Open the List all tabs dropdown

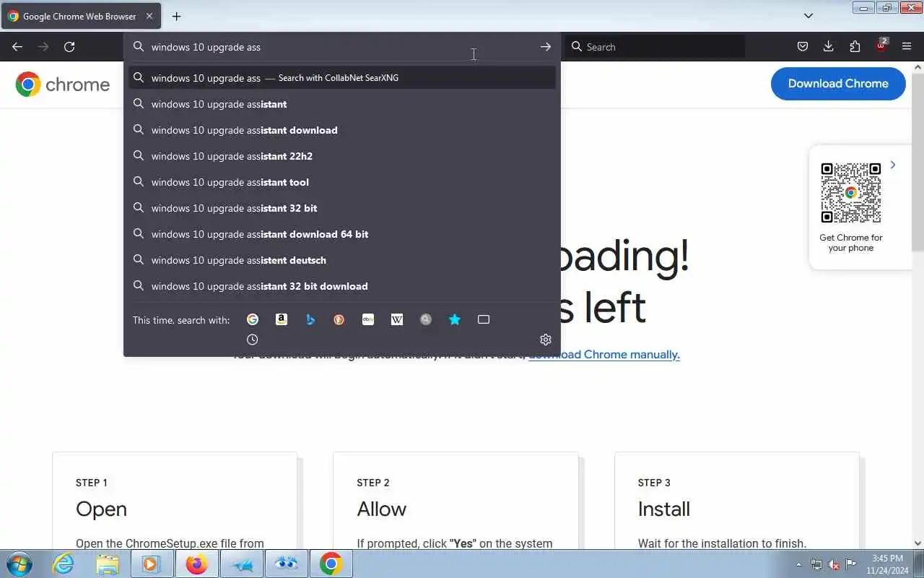point(808,16)
